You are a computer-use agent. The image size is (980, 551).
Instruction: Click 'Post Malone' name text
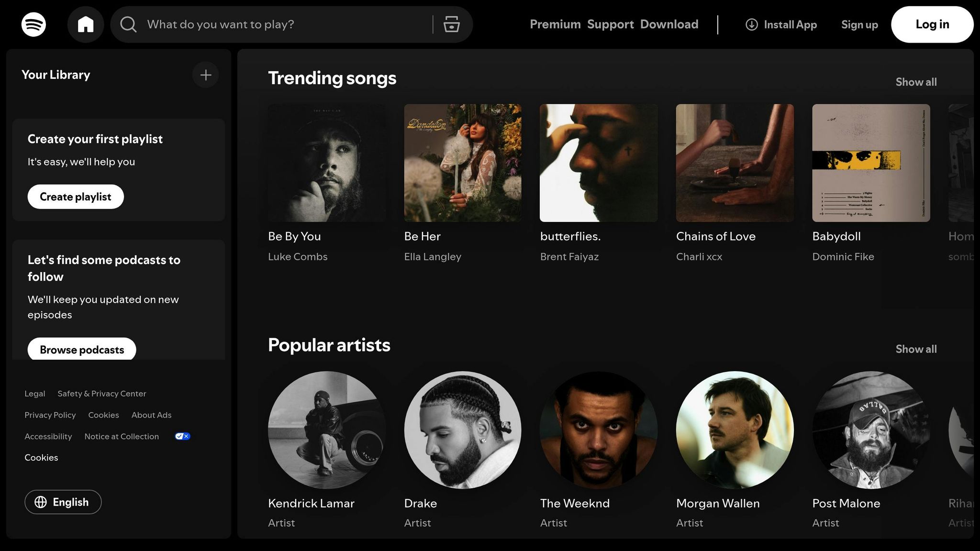tap(846, 503)
